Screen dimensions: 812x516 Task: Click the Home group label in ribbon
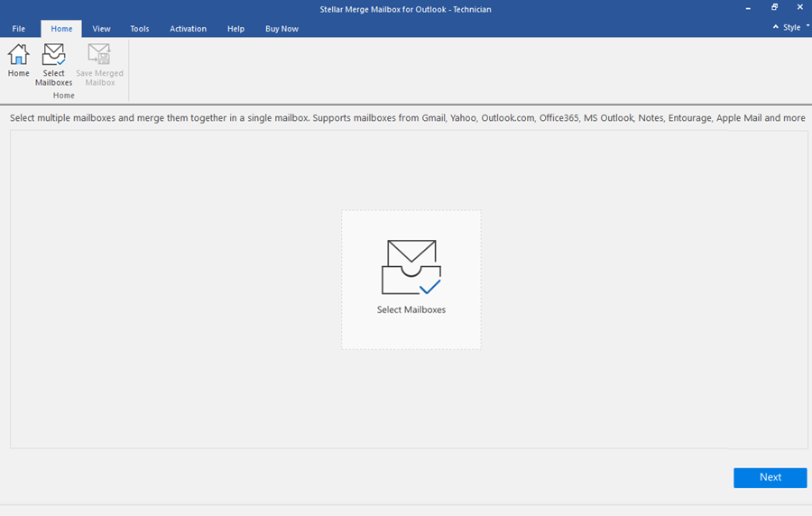pyautogui.click(x=64, y=96)
